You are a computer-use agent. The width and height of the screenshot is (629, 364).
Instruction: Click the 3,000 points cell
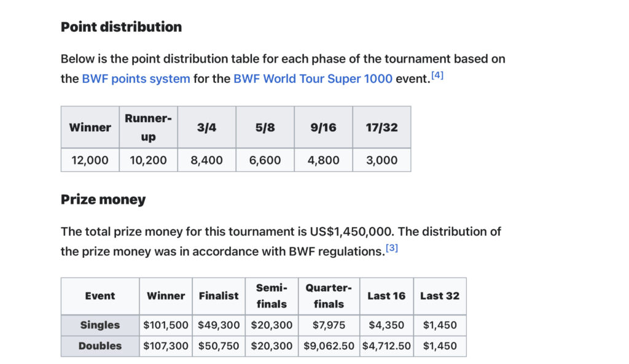[382, 160]
